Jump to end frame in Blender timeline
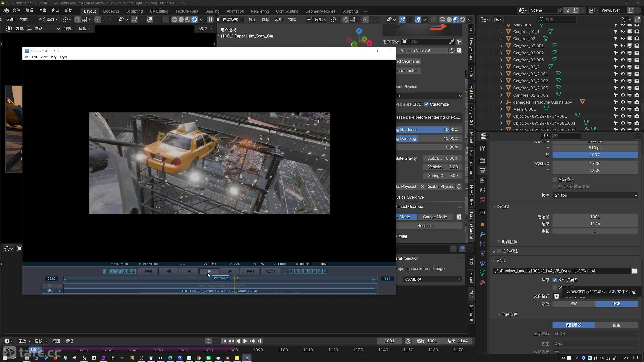Screen dimensions: 644x362 pyautogui.click(x=259, y=341)
